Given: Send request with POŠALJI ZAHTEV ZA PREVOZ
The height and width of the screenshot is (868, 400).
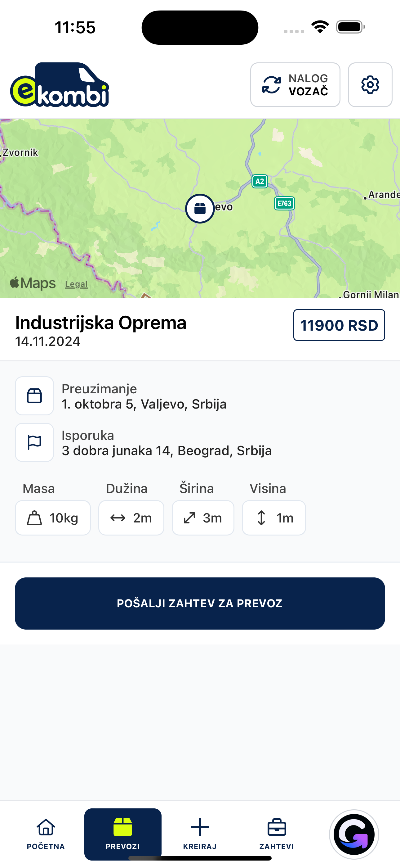Looking at the screenshot, I should (200, 603).
